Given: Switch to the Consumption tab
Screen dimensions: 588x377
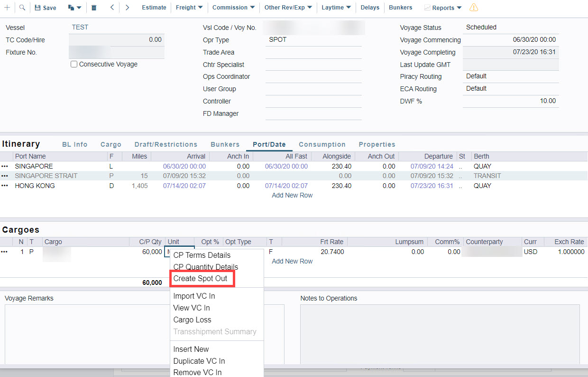Looking at the screenshot, I should pyautogui.click(x=322, y=144).
